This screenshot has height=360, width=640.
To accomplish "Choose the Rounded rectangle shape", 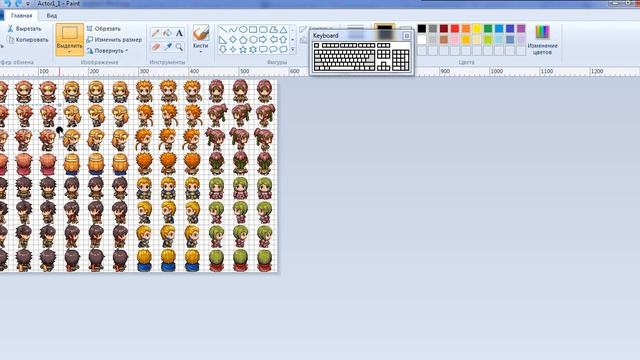I will [x=263, y=30].
